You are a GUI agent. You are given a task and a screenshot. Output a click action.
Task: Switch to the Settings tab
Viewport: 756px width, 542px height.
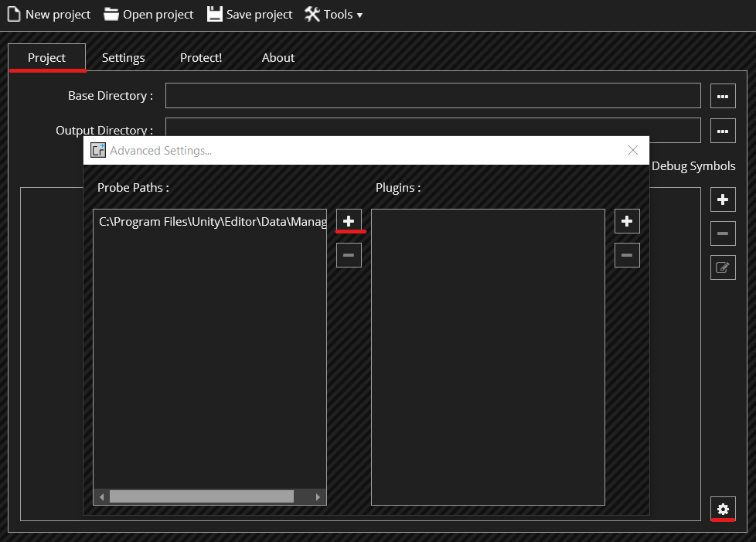coord(124,57)
